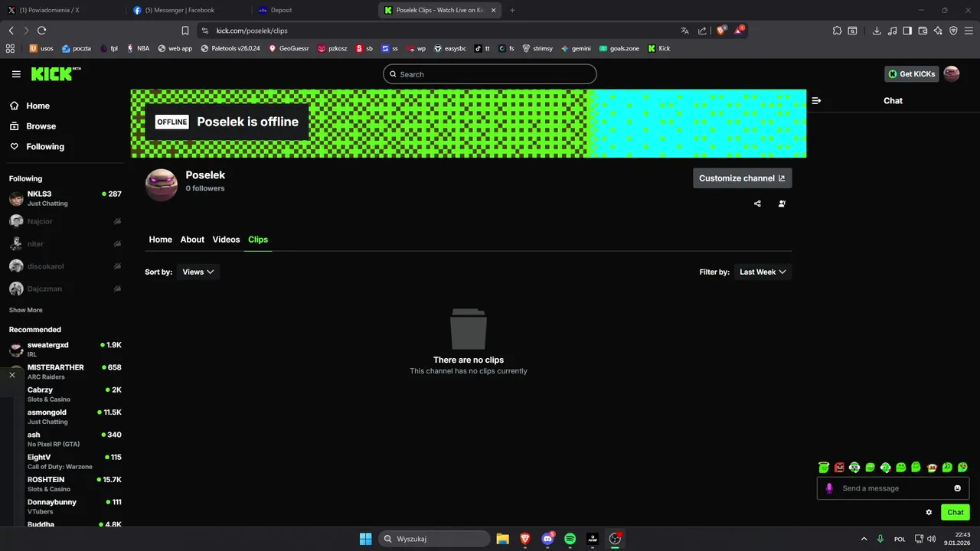Click the taskbar volume speaker icon
This screenshot has width=980, height=551.
[931, 539]
